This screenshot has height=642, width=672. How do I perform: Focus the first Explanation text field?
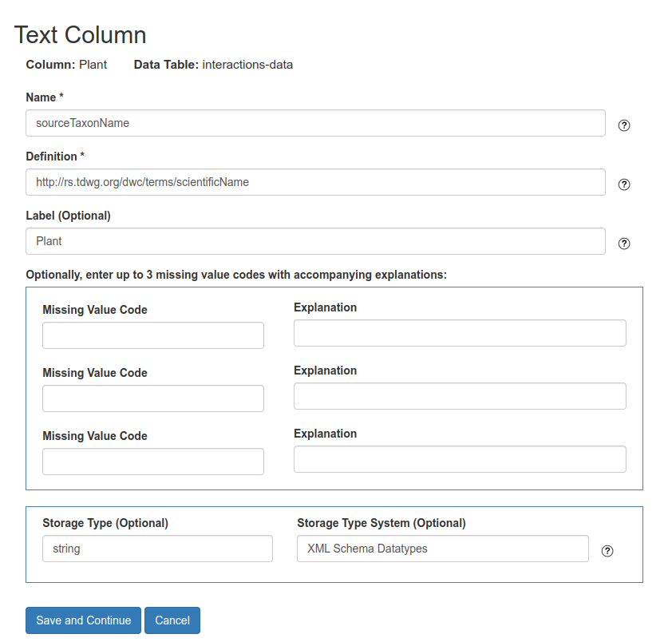(460, 333)
